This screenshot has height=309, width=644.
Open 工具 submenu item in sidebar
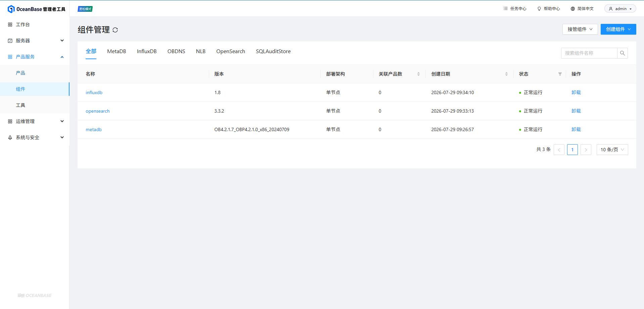(35, 105)
